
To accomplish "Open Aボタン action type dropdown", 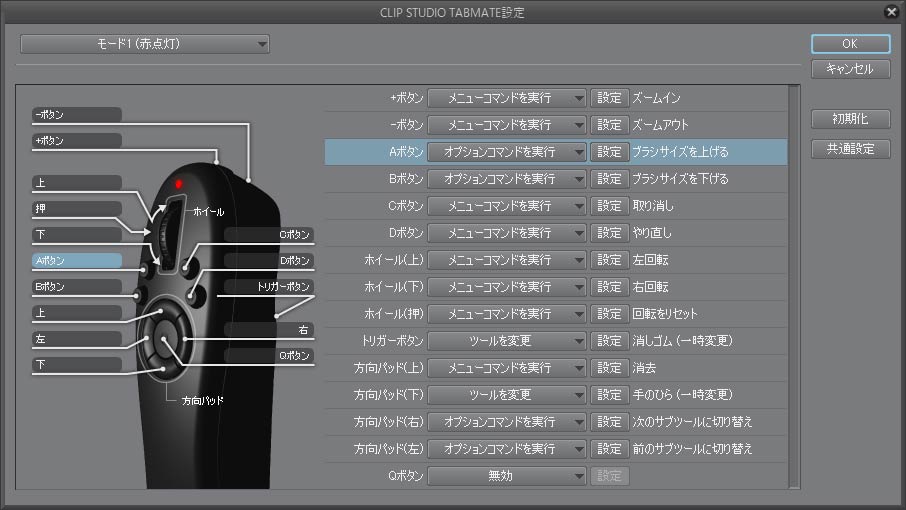I will pyautogui.click(x=507, y=152).
